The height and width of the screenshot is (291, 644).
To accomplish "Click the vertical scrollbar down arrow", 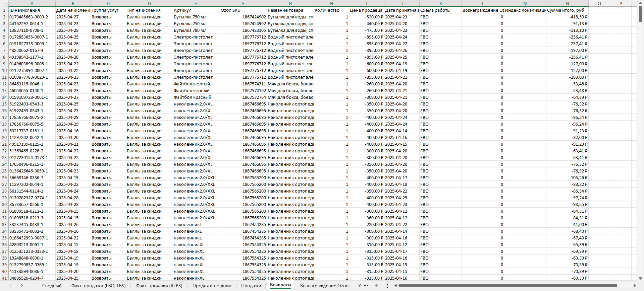I will coord(640,278).
